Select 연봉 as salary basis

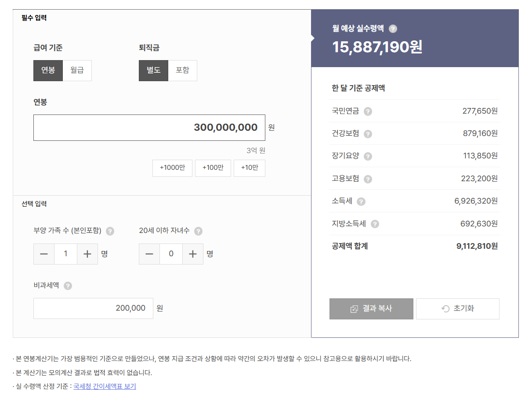click(48, 71)
